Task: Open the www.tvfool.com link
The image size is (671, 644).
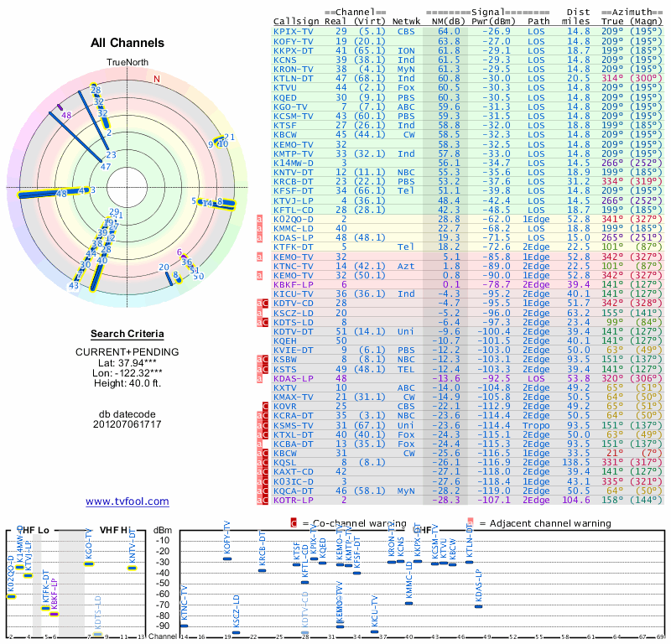Action: coord(127,501)
